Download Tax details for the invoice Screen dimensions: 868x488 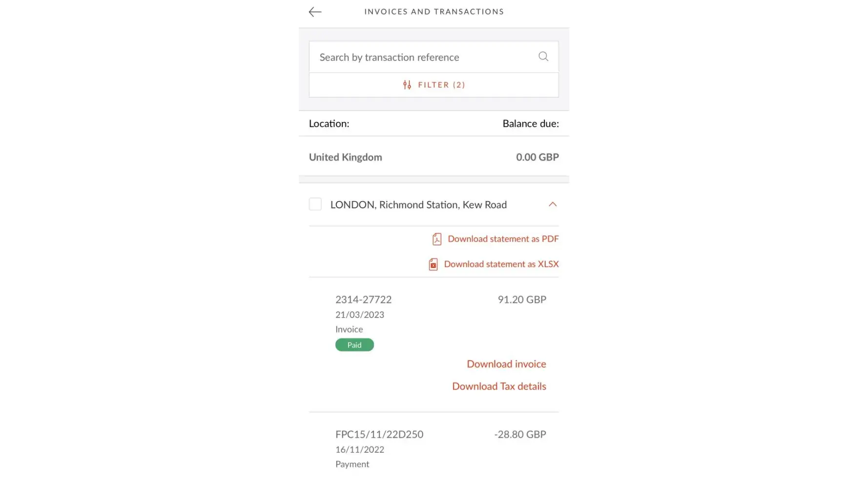[x=499, y=386]
